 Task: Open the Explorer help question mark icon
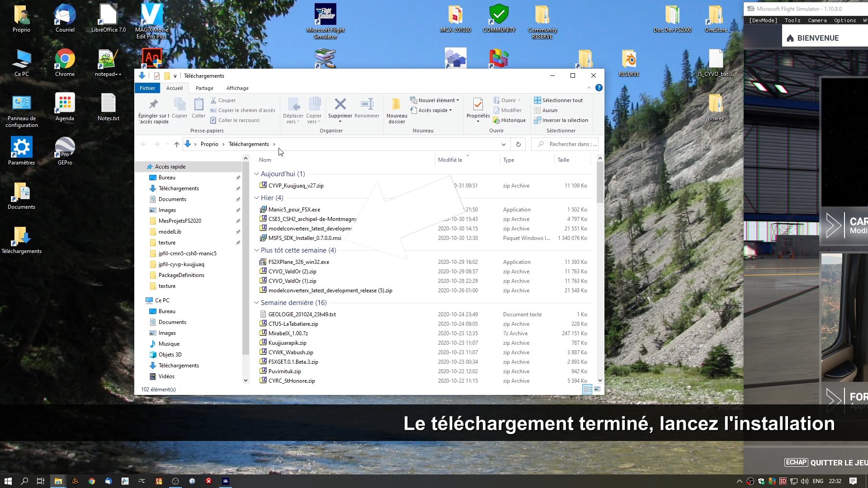599,88
